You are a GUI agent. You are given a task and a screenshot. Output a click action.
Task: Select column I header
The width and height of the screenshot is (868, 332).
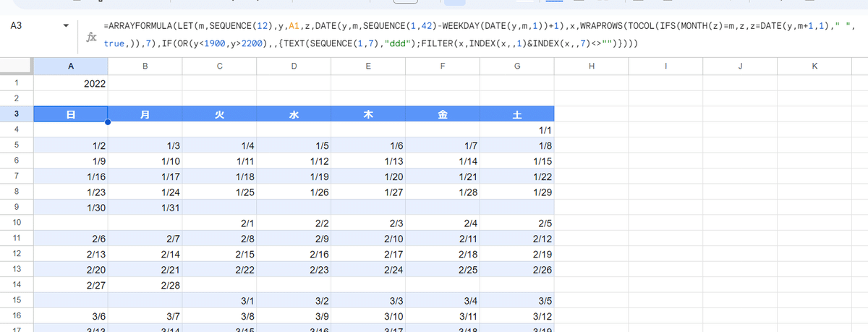(665, 66)
